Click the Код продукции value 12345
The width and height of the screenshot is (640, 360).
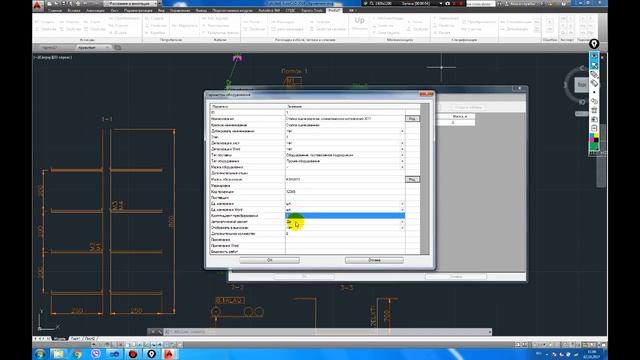point(291,191)
